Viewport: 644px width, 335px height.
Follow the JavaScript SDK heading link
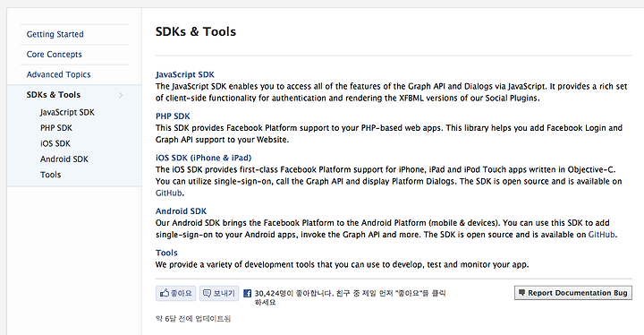[x=185, y=74]
